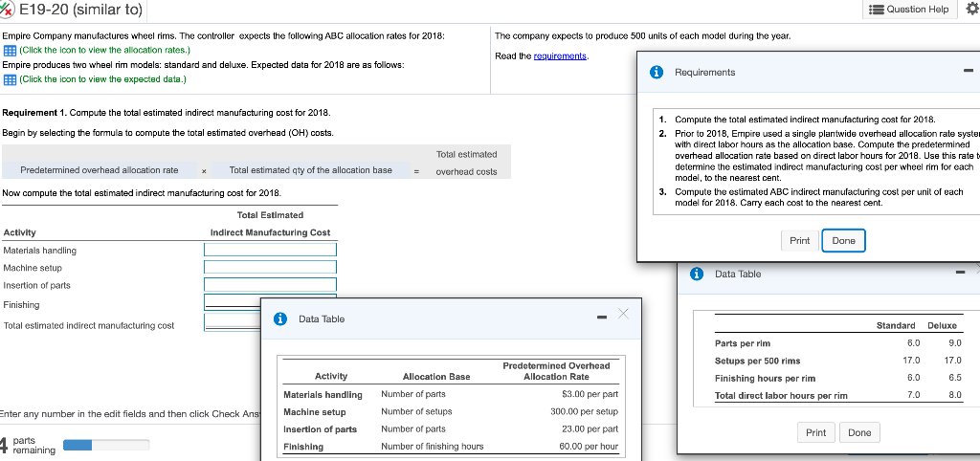Screen dimensions: 980x461
Task: Click the info icon in the allocation rates Data Table
Action: [x=280, y=318]
